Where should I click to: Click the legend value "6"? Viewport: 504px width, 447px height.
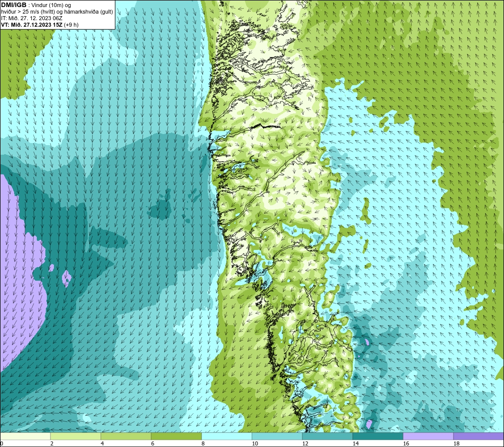(x=152, y=444)
